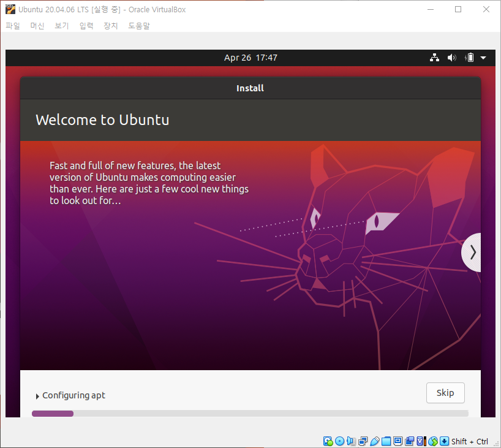Click the window resize grip in status bar
Image resolution: width=501 pixels, height=448 pixels.
496,444
